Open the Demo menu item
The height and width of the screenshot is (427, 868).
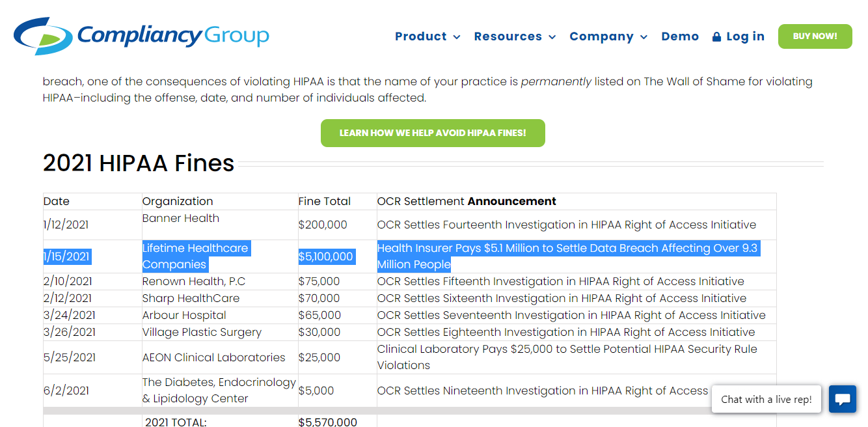[680, 36]
